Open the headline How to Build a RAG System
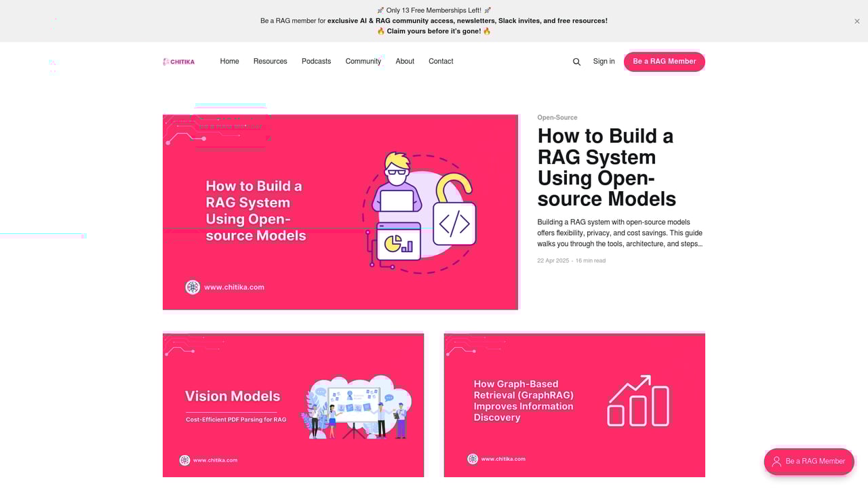Viewport: 868px width, 488px height. [606, 167]
